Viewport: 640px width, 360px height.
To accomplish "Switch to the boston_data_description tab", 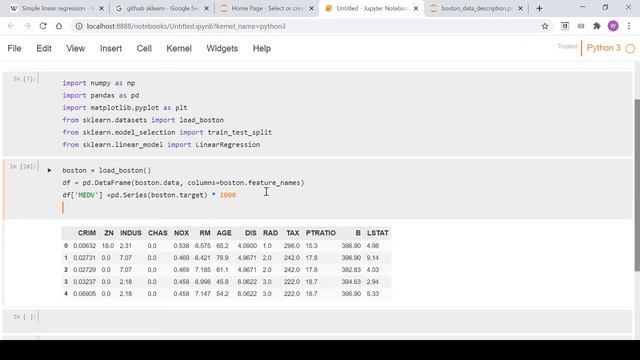I will point(477,8).
